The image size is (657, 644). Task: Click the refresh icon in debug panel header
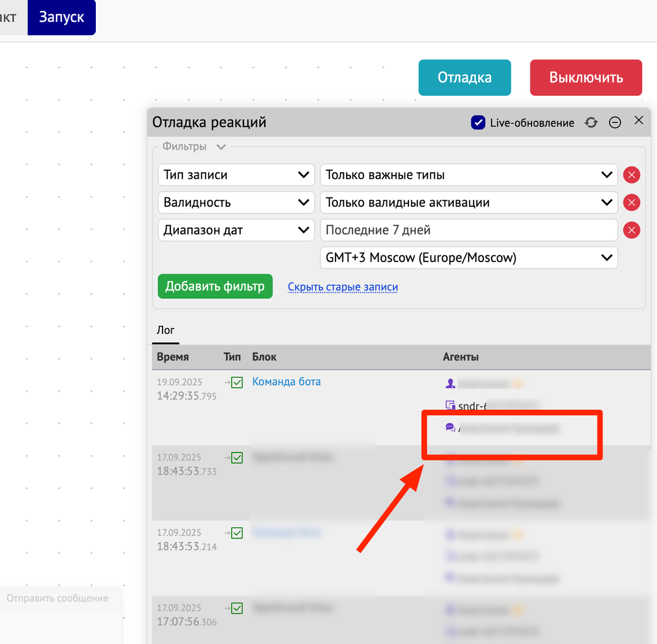tap(591, 123)
